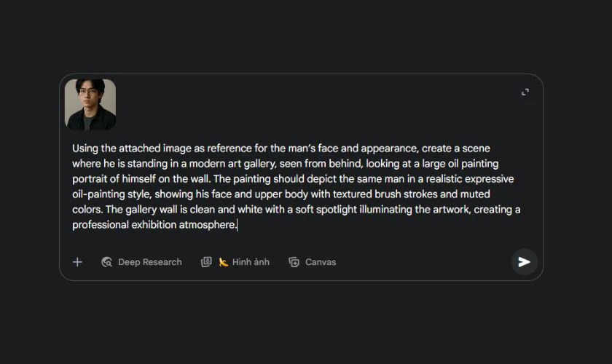Image resolution: width=612 pixels, height=364 pixels.
Task: Click the plus icon to add files
Action: coord(77,262)
